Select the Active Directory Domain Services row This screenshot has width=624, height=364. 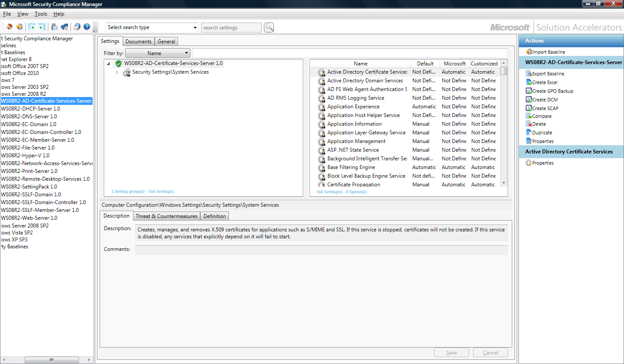405,81
